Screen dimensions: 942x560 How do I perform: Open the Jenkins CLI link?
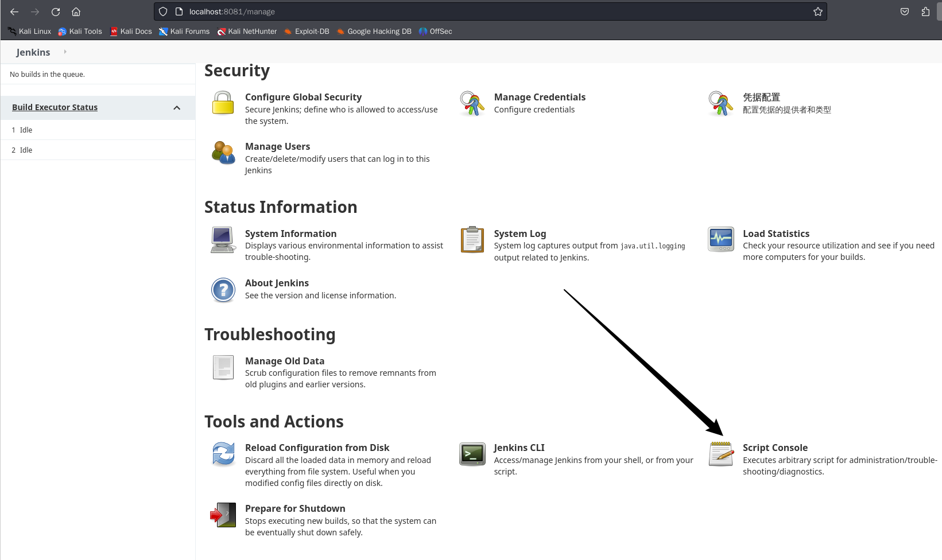[x=519, y=448]
